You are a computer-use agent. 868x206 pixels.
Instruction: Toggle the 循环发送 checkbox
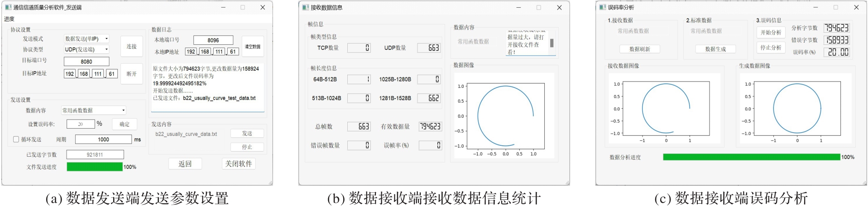coord(16,139)
